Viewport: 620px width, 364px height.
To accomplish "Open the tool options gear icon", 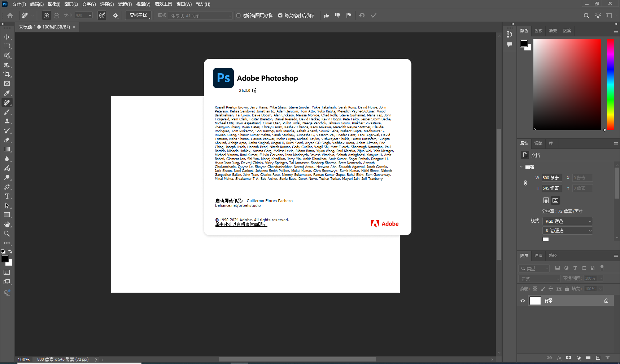I will [115, 15].
